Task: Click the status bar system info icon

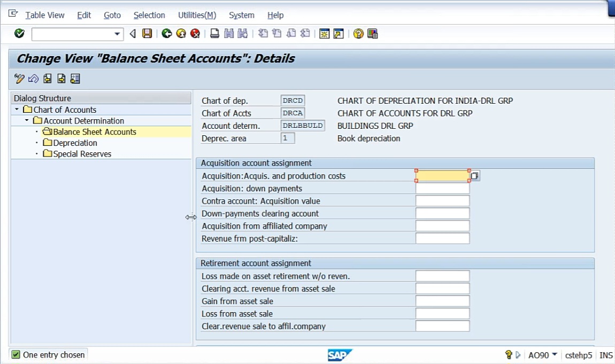Action: 509,354
